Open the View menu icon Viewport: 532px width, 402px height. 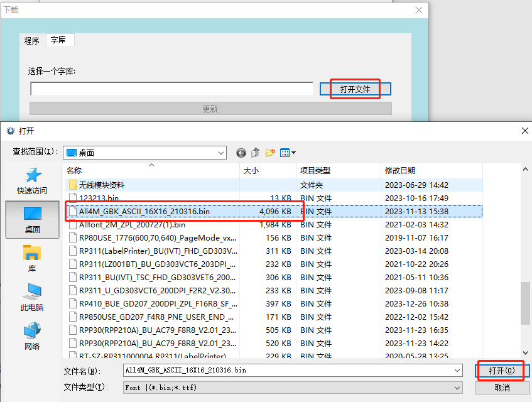coord(288,153)
